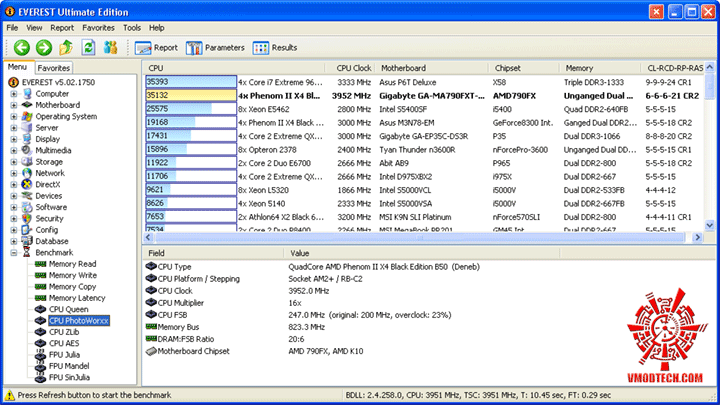Switch to the Menu tab
Image resolution: width=720 pixels, height=405 pixels.
[x=17, y=67]
